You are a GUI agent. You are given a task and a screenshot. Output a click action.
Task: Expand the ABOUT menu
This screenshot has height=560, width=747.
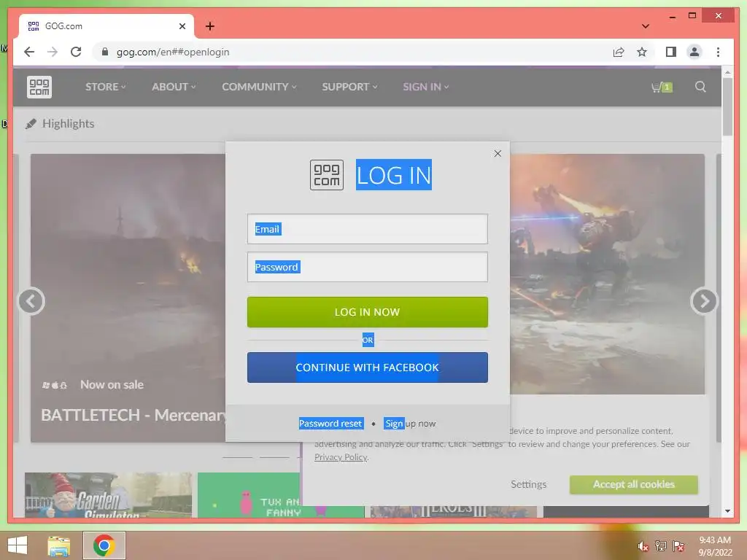(x=174, y=87)
